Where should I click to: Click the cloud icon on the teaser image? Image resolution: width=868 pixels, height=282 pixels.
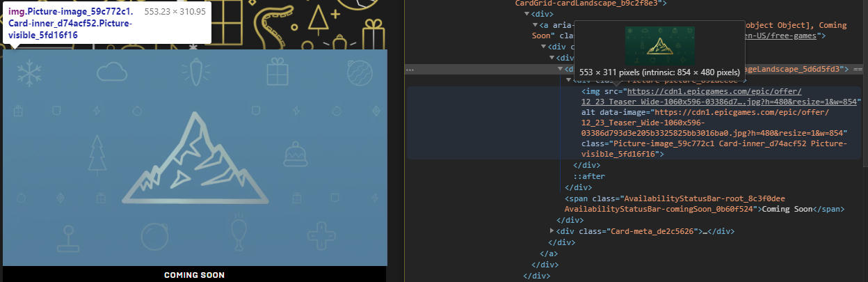pos(111,71)
